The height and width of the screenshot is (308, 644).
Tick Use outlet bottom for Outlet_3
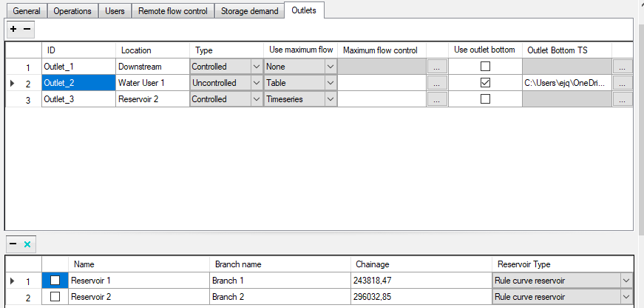click(486, 99)
